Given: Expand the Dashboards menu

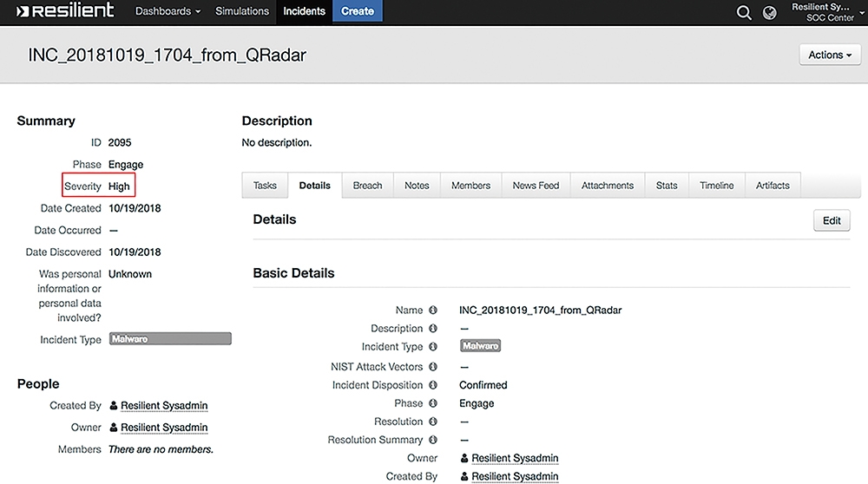Looking at the screenshot, I should pos(168,11).
